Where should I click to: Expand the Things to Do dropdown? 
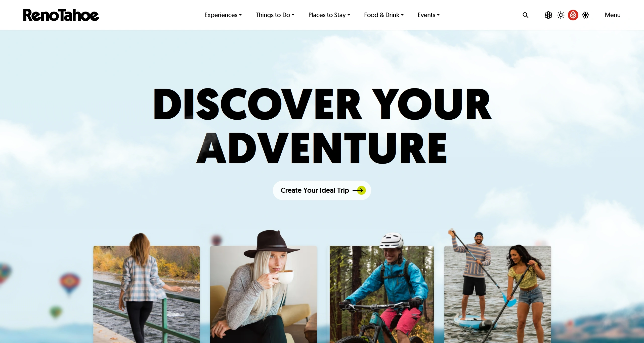[x=275, y=15]
